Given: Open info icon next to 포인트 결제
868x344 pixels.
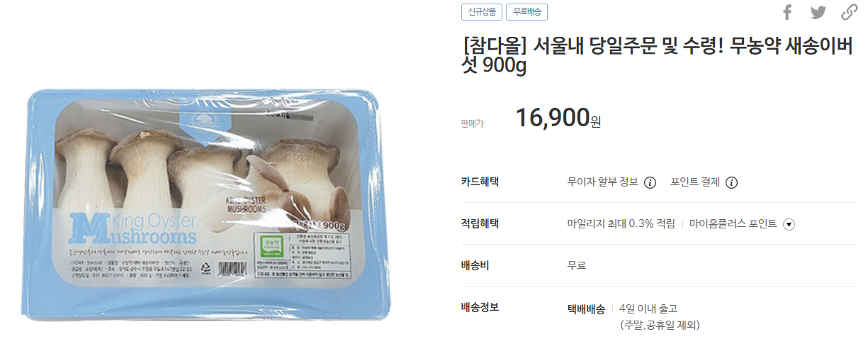Looking at the screenshot, I should 732,182.
